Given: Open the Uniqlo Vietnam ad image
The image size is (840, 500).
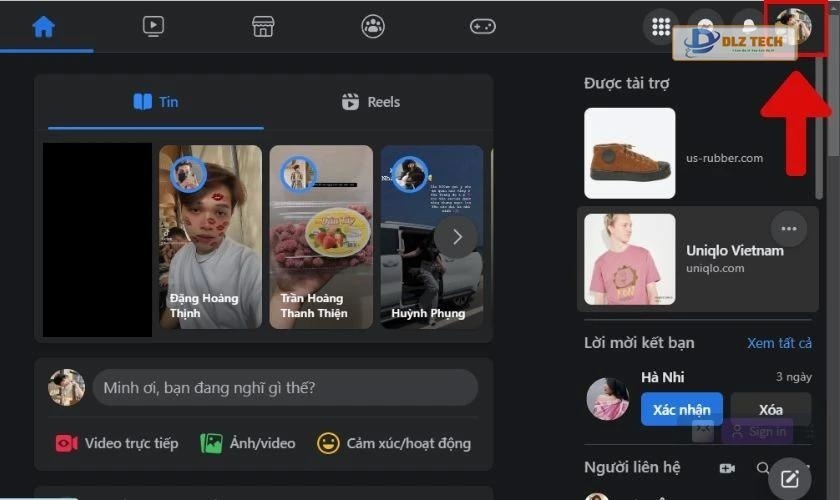Looking at the screenshot, I should click(629, 259).
